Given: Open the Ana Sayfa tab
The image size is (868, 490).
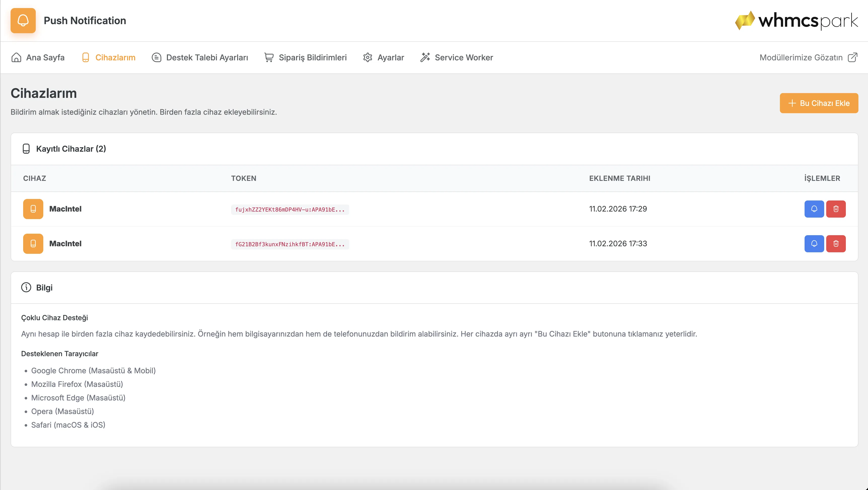Looking at the screenshot, I should [x=38, y=58].
